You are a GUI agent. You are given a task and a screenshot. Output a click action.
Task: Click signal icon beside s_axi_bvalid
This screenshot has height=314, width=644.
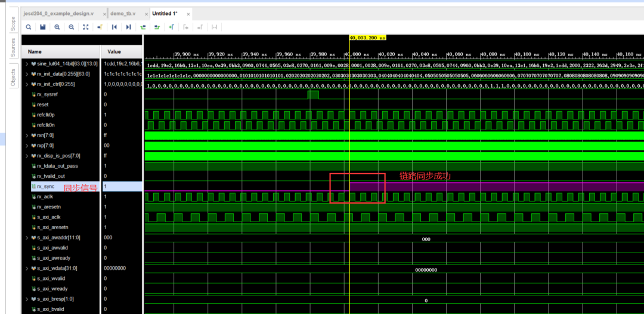33,309
